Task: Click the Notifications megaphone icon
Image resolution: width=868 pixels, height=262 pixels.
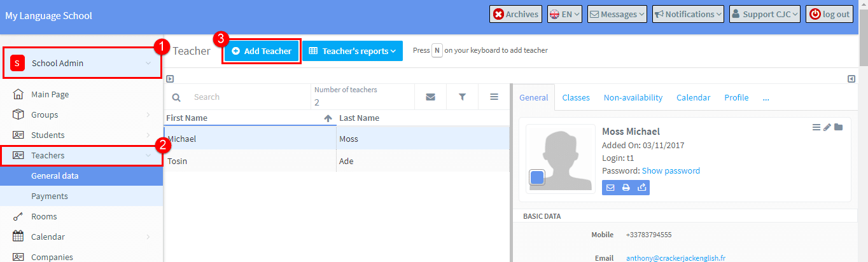Action: tap(659, 14)
